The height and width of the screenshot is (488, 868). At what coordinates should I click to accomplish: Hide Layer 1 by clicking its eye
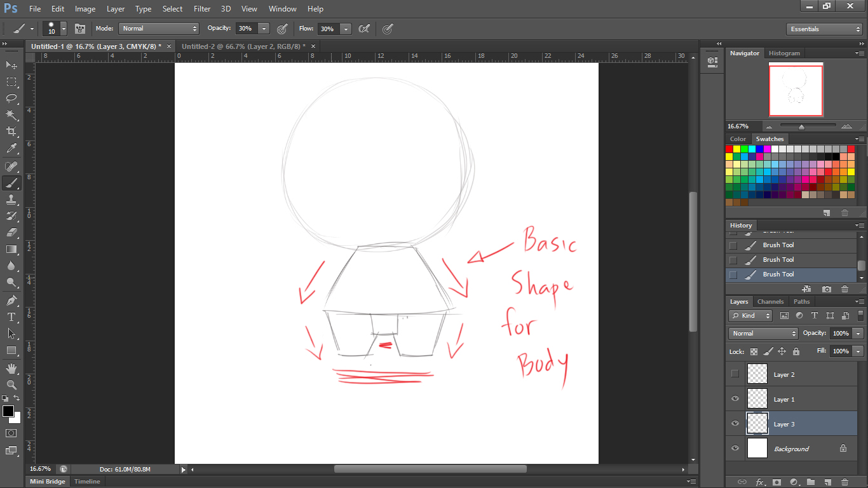(735, 398)
